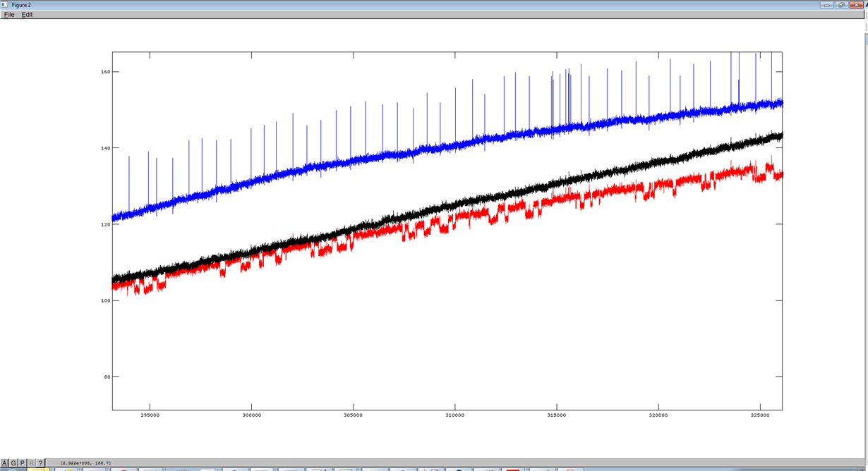The height and width of the screenshot is (471, 868).
Task: Click the x-axis label 315000
Action: pyautogui.click(x=557, y=415)
